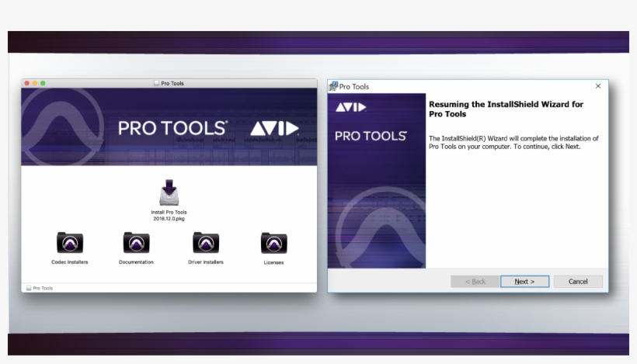Click the yellow minimize button in the Mac Pro Tools window

click(35, 83)
